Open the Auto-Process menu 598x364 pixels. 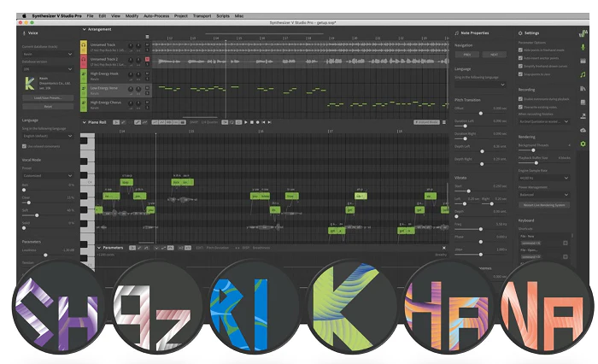click(156, 16)
